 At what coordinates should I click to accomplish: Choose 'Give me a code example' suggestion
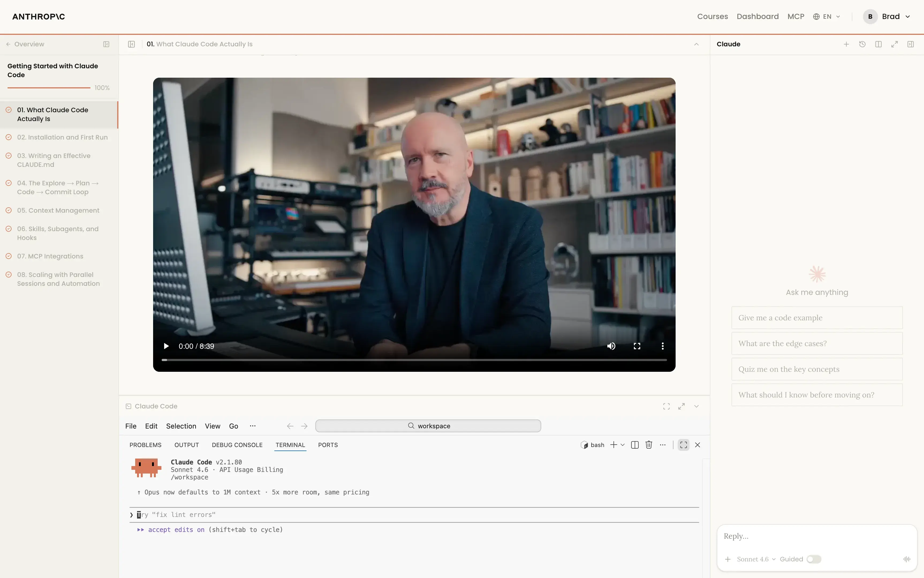(817, 318)
